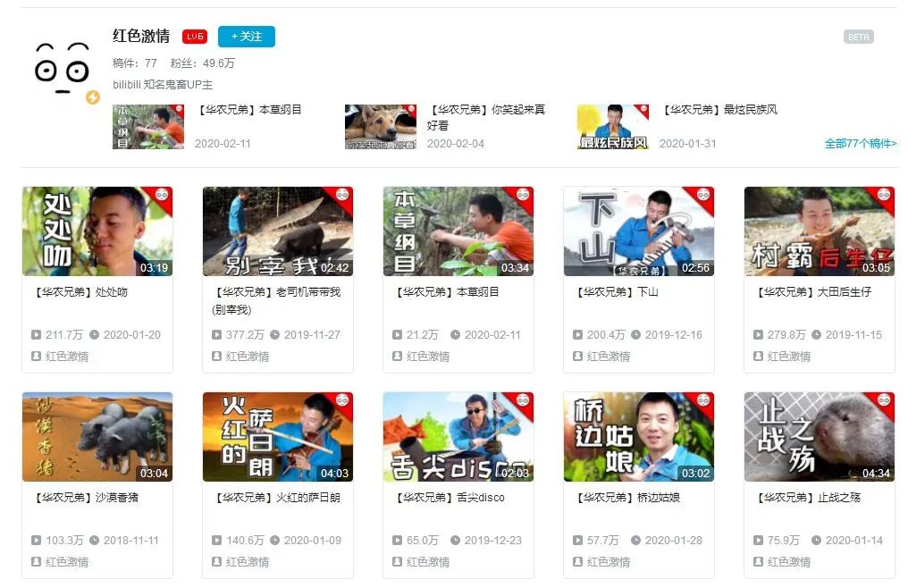Image resolution: width=908 pixels, height=588 pixels.
Task: Click the 粉丝: 49.6万 follower count
Action: [x=203, y=63]
